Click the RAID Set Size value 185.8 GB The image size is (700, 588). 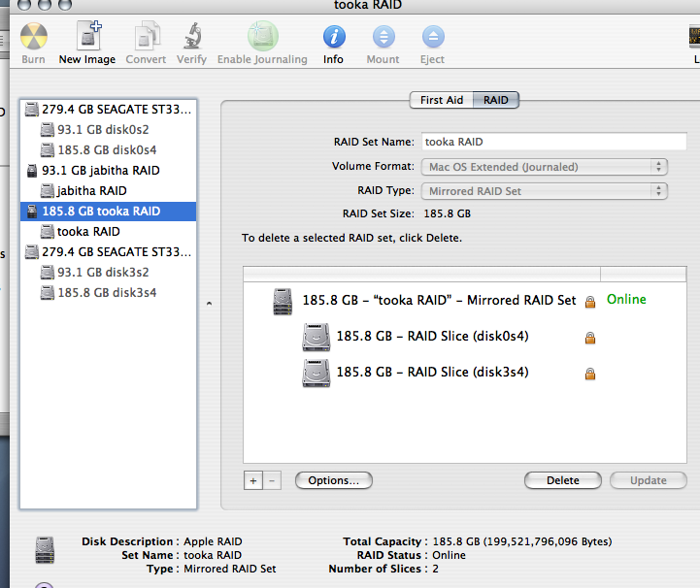click(x=447, y=213)
